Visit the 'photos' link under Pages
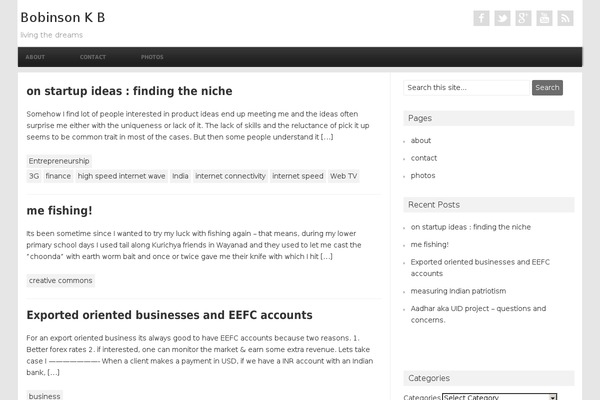600x400 pixels. (x=423, y=176)
